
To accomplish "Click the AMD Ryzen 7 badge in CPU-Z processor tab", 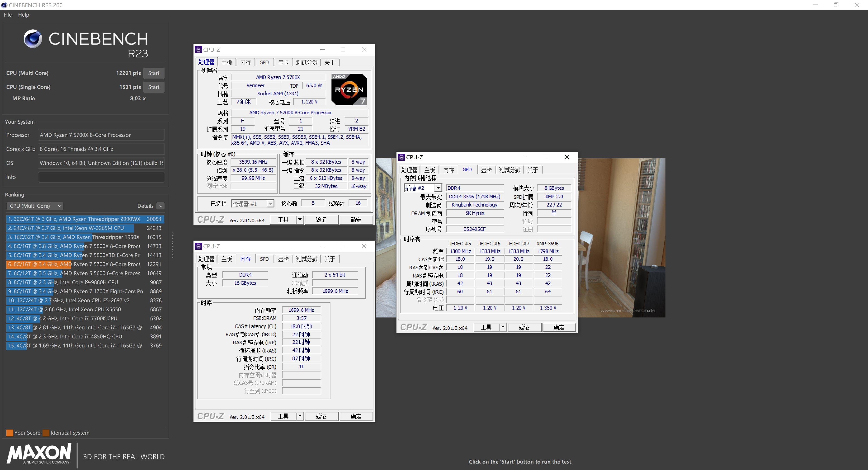I will pyautogui.click(x=349, y=89).
